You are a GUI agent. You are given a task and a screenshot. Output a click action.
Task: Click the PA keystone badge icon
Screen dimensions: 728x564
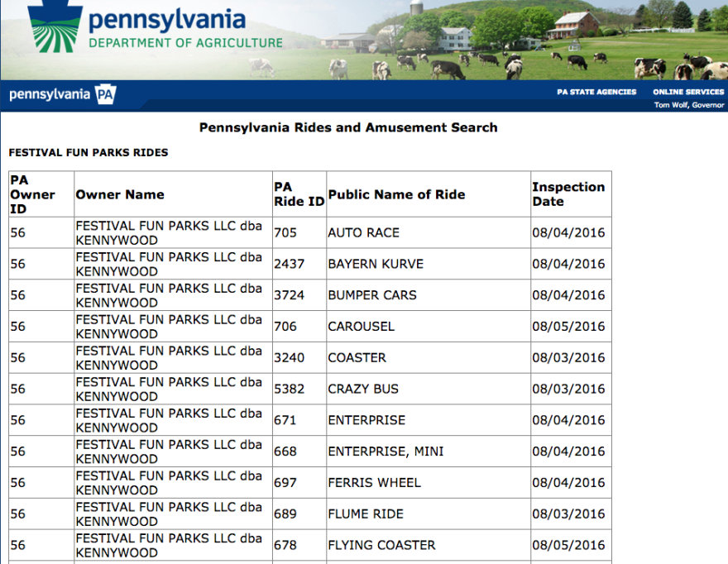[105, 95]
